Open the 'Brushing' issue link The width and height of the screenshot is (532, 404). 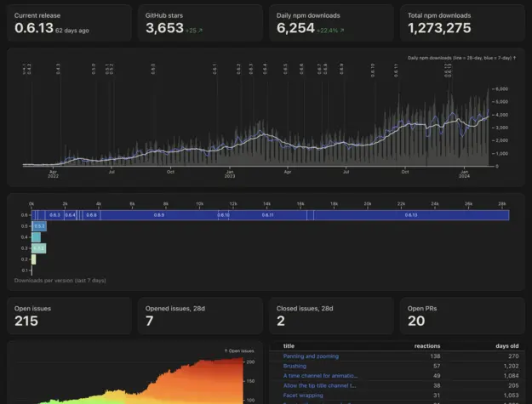pyautogui.click(x=295, y=366)
